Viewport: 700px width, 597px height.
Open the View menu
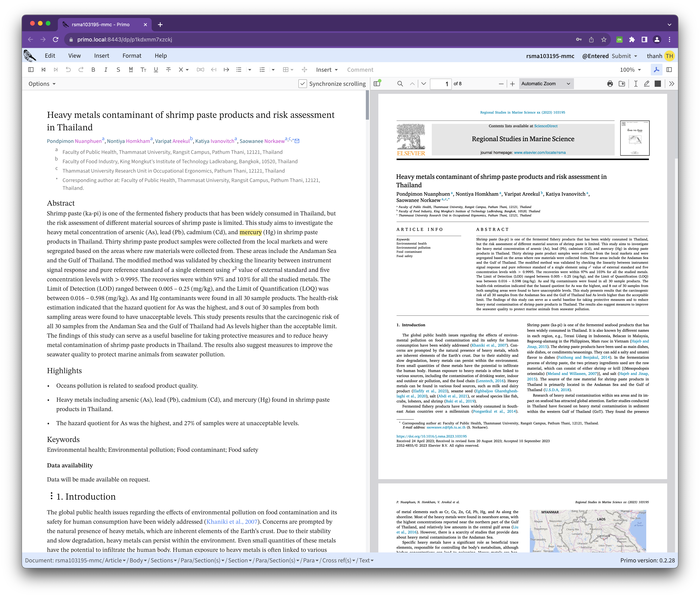pos(74,56)
